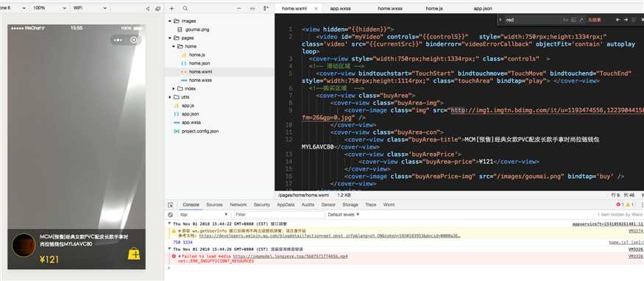Image resolution: width=644 pixels, height=281 pixels.
Task: Click the mini program close circle in simulator
Action: click(x=133, y=40)
